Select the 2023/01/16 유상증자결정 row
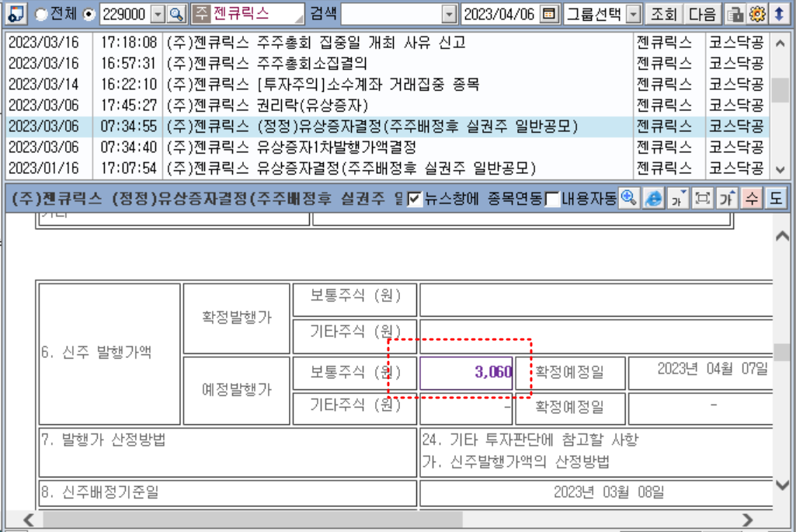This screenshot has height=532, width=796. 388,168
